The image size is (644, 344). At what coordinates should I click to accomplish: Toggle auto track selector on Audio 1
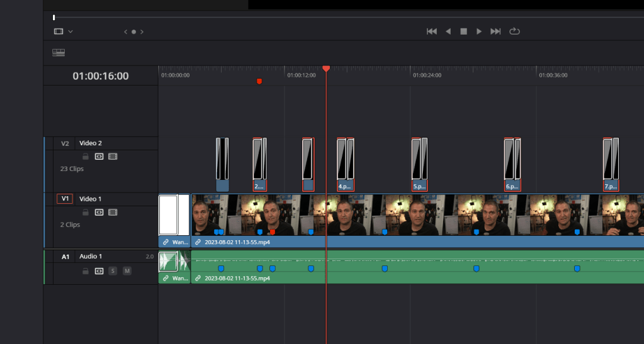(x=99, y=271)
